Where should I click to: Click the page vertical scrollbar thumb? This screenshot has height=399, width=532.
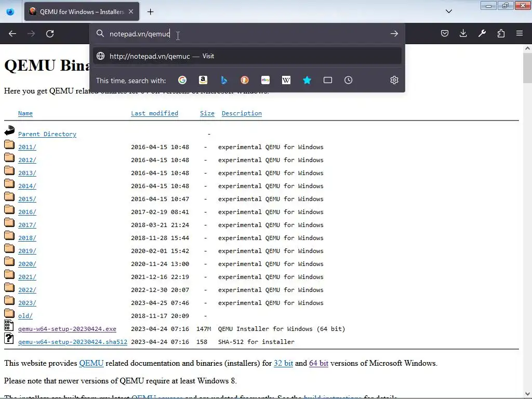click(x=527, y=68)
